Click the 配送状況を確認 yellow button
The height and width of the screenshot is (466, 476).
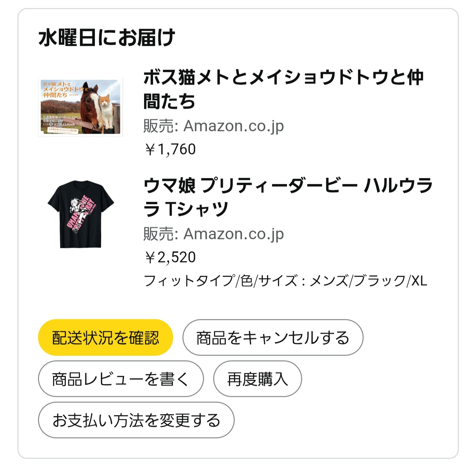[x=105, y=338]
